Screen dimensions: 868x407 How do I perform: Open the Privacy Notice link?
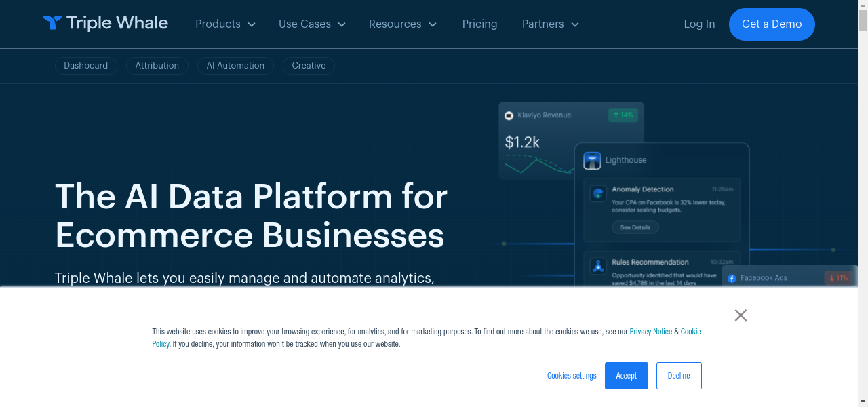[x=650, y=332]
